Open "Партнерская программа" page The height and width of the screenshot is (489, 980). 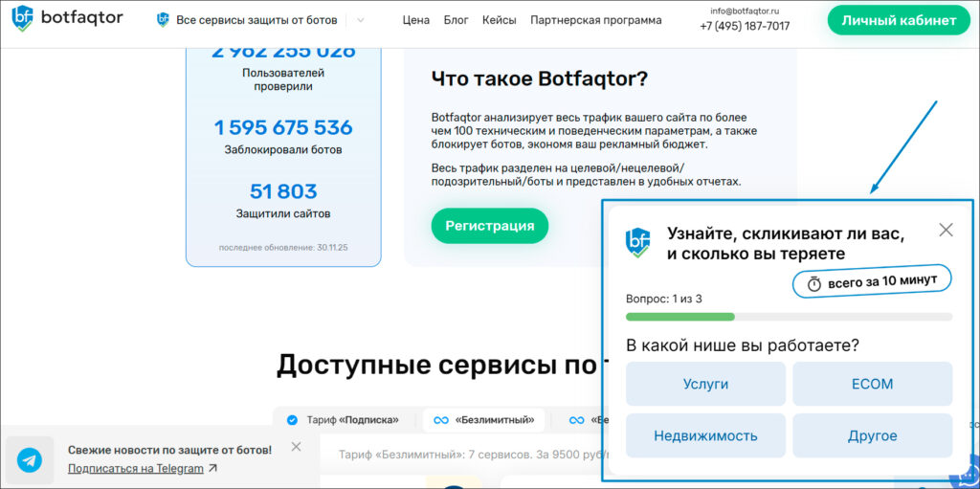(x=595, y=21)
